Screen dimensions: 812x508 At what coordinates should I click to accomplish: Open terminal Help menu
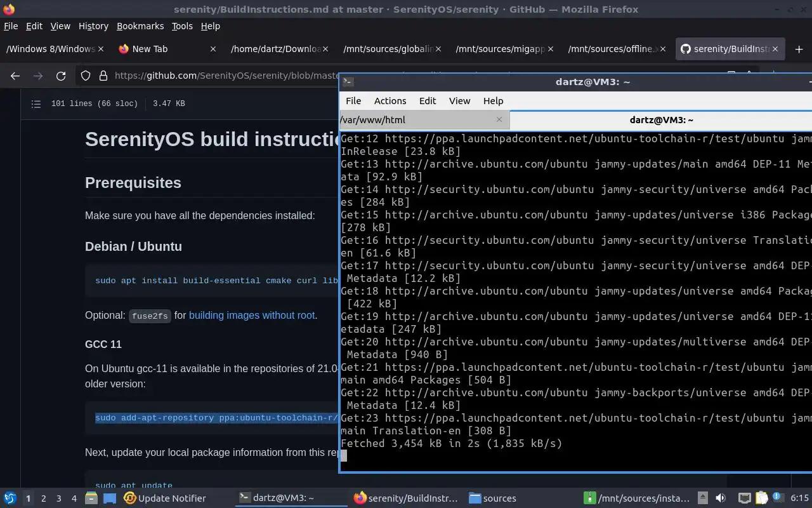493,101
